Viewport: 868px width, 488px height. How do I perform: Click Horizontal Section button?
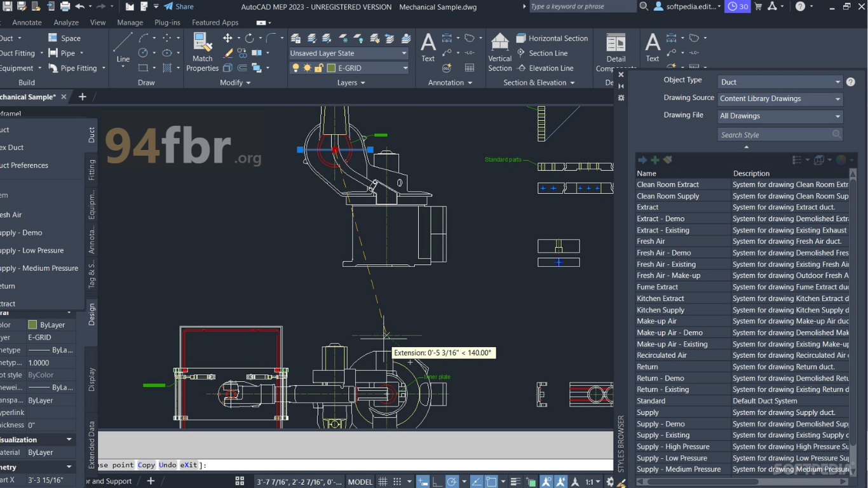tap(552, 38)
